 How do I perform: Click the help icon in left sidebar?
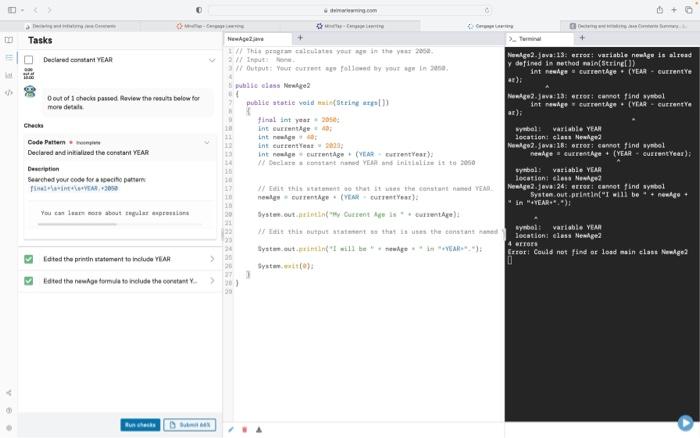[x=8, y=410]
